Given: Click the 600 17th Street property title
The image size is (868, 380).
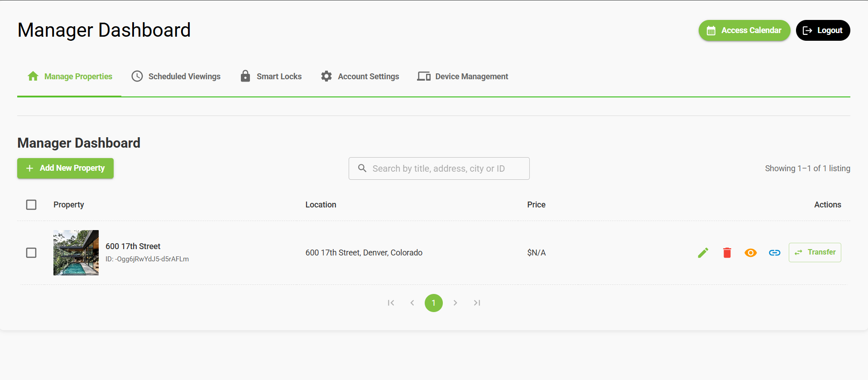Looking at the screenshot, I should pyautogui.click(x=133, y=246).
